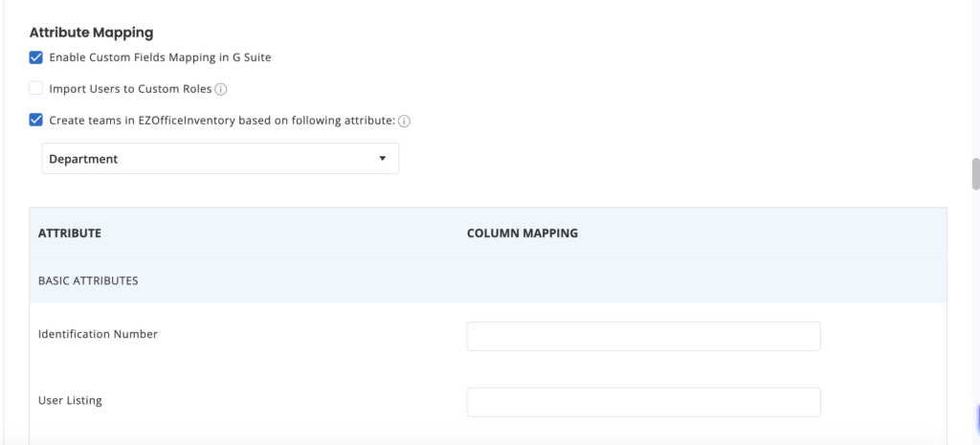
Task: Focus the User Listing mapping input
Action: pyautogui.click(x=643, y=402)
